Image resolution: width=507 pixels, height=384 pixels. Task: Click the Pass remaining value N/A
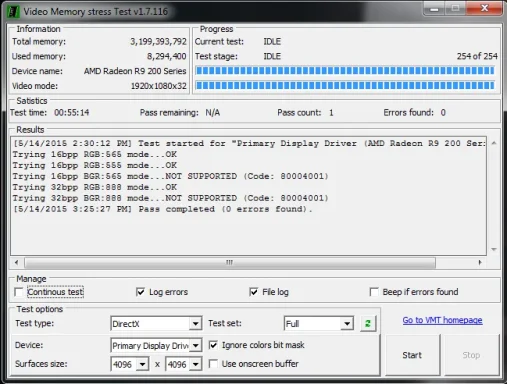213,113
